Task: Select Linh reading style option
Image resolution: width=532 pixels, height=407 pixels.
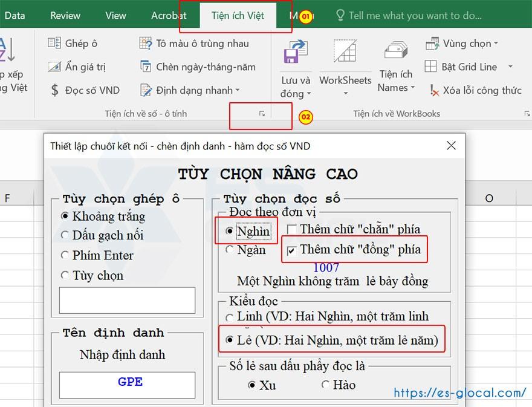Action: [x=229, y=317]
